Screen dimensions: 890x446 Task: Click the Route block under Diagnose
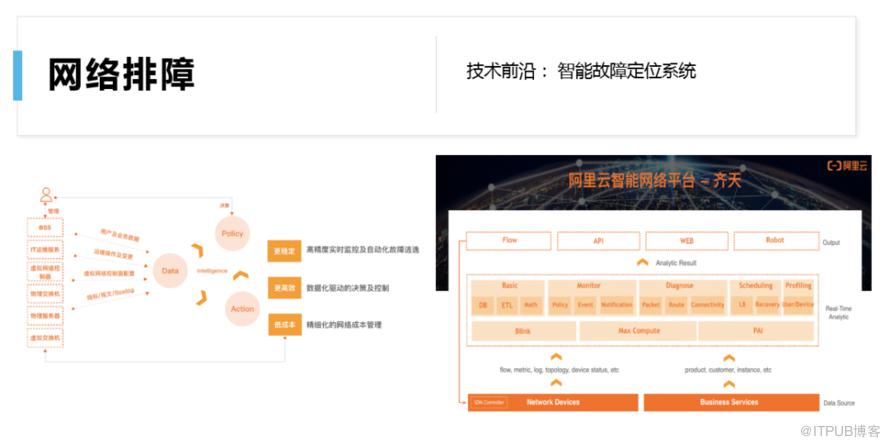[676, 305]
